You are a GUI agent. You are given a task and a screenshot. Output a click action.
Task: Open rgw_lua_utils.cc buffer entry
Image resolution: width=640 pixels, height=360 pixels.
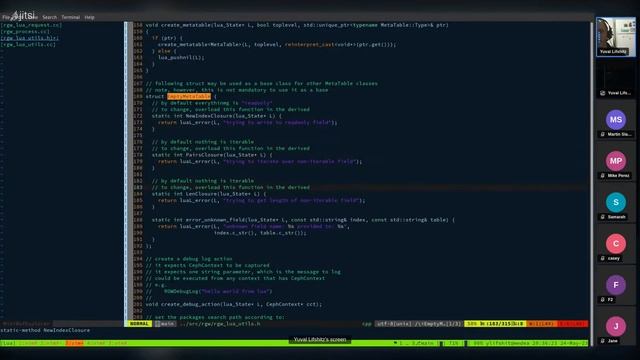(28, 44)
